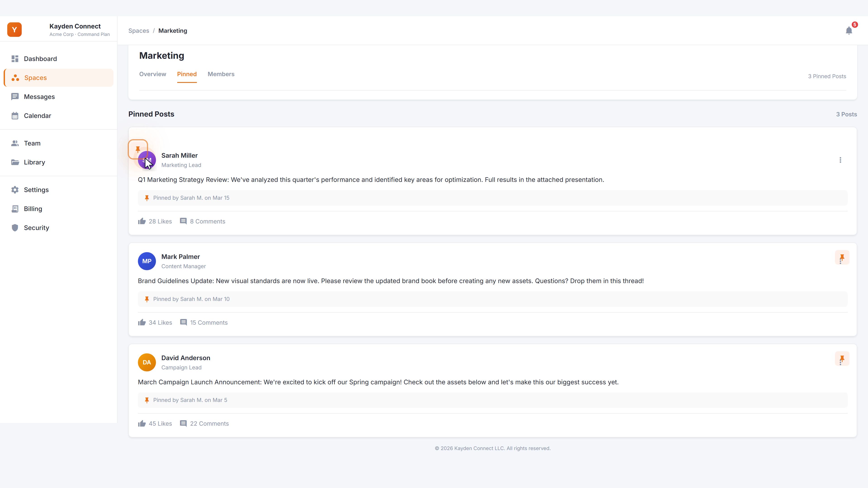The height and width of the screenshot is (488, 868).
Task: Click the Billing receipt icon
Action: 15,209
